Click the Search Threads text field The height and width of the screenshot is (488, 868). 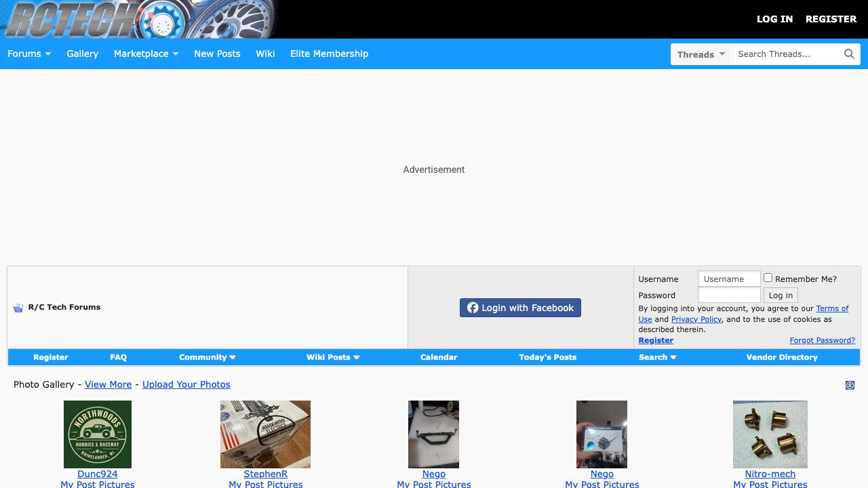pyautogui.click(x=785, y=54)
